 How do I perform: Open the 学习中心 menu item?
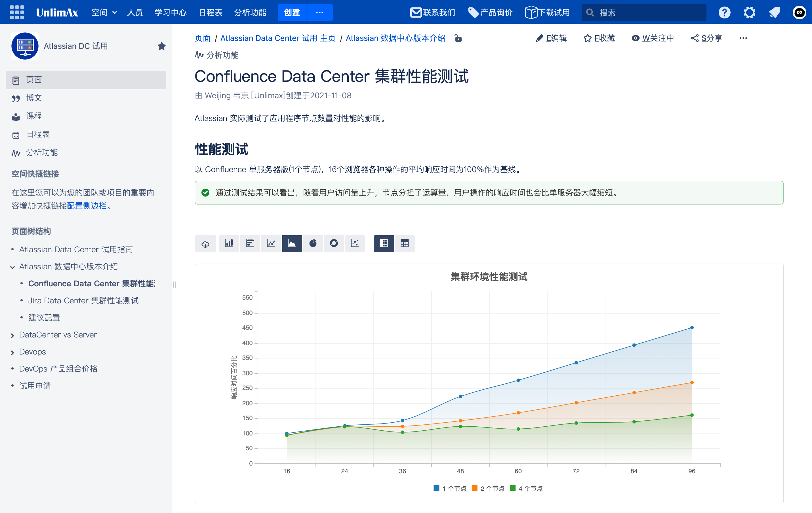pos(170,12)
